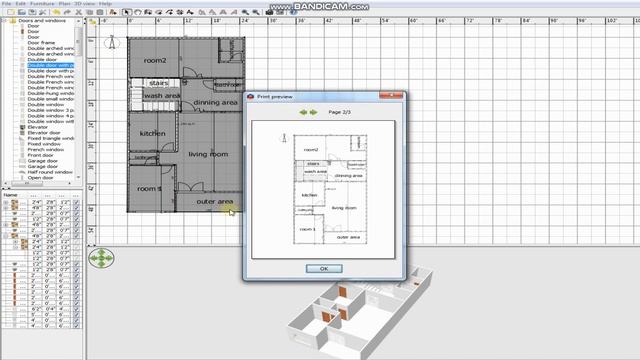Select Double small window in catalog
Image resolution: width=640 pixels, height=360 pixels.
(51, 99)
